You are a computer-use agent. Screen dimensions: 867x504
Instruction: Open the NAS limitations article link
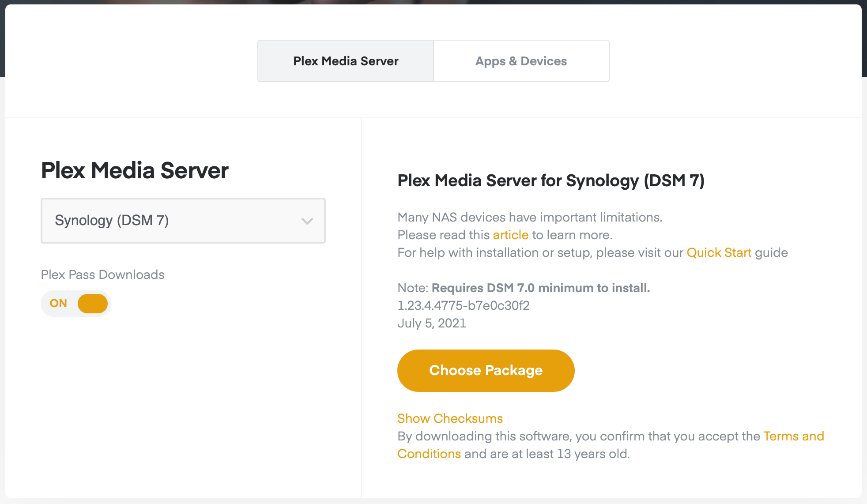511,235
